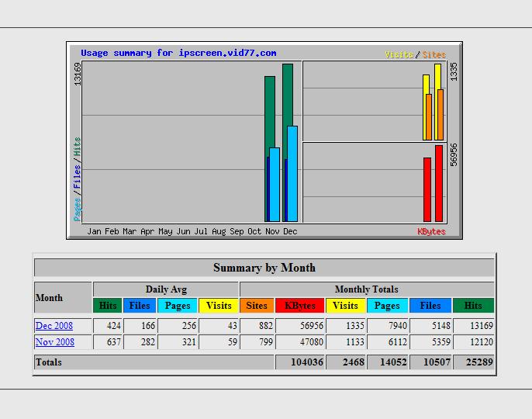Click the total files value 10507
The image size is (532, 419).
437,362
